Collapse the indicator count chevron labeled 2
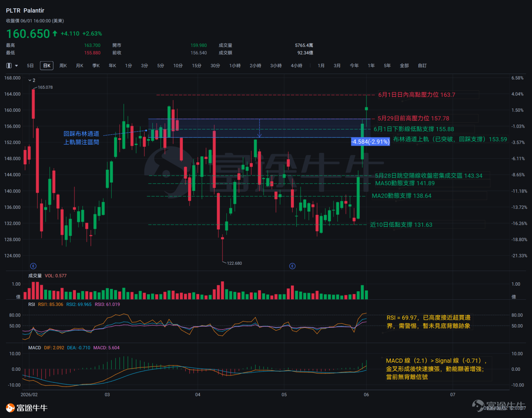532x418 pixels. tap(32, 80)
